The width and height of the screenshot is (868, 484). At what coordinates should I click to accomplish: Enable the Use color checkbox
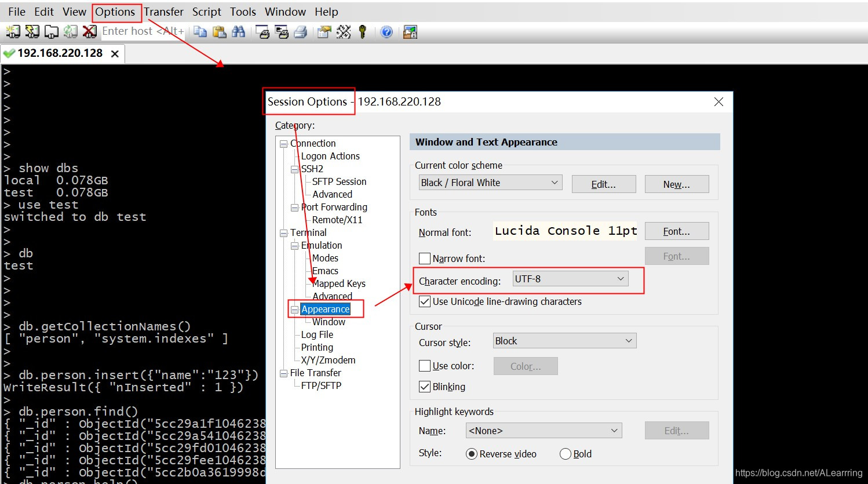(x=425, y=366)
